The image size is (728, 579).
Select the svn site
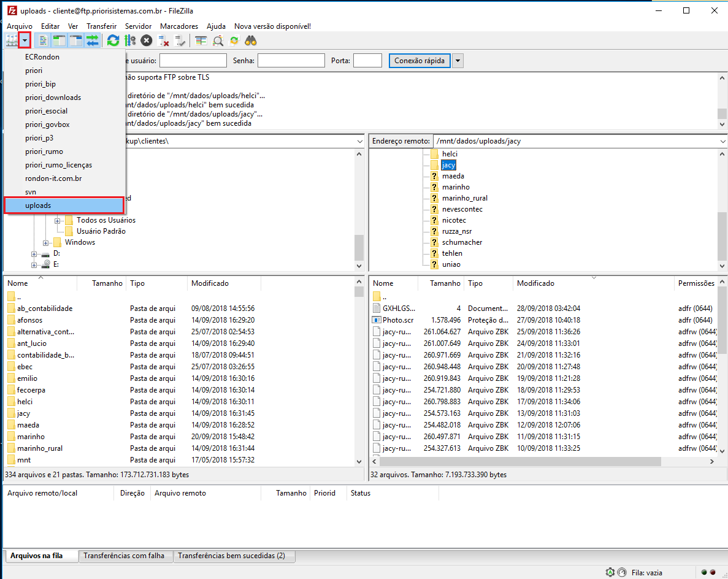click(64, 192)
